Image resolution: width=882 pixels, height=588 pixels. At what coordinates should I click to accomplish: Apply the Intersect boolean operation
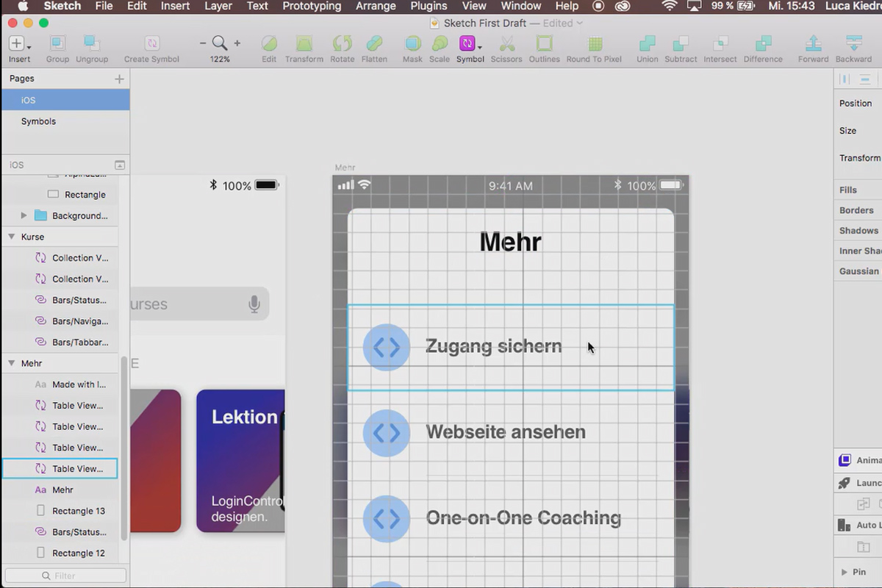[720, 43]
